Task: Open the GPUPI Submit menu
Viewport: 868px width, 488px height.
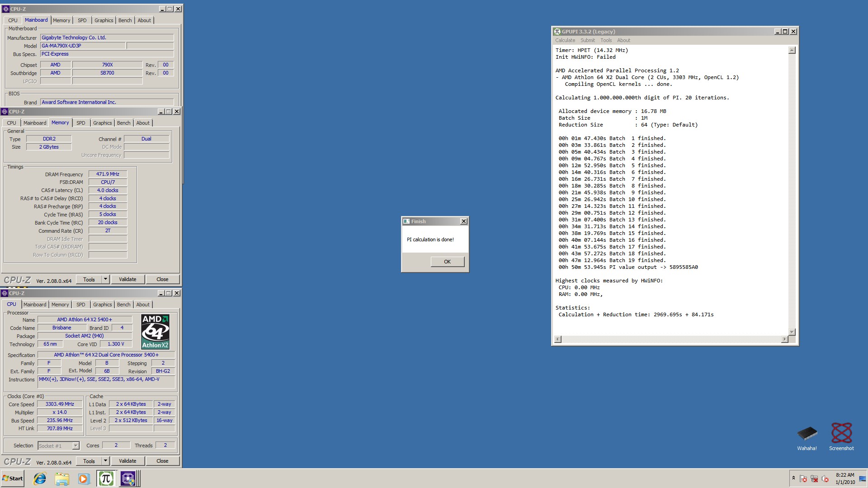Action: click(588, 40)
